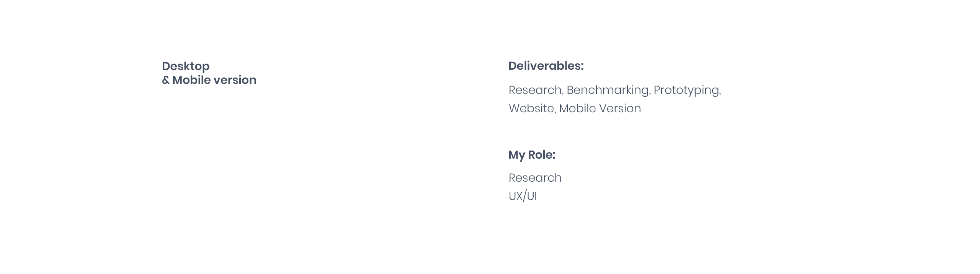This screenshot has width=980, height=274.
Task: Click the "UX/UI" role text
Action: 523,196
